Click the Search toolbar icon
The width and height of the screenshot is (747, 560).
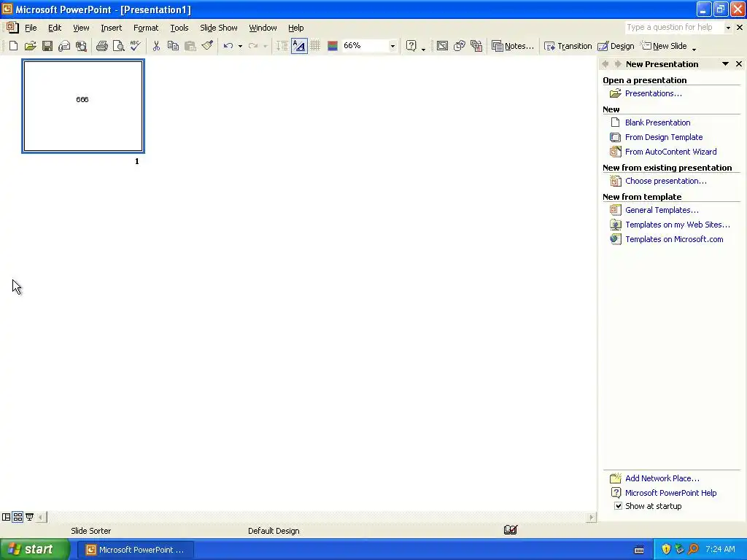81,46
